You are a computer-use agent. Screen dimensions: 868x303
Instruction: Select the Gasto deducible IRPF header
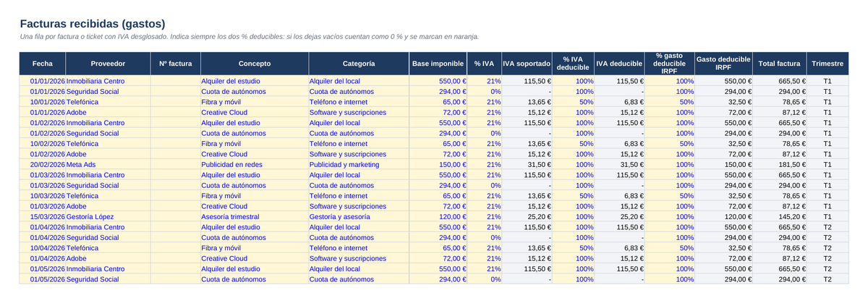click(723, 64)
